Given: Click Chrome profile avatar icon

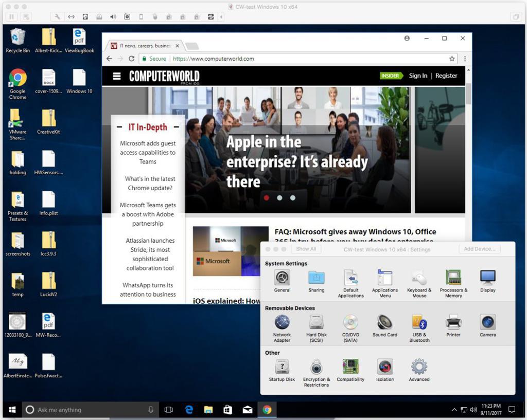Looking at the screenshot, I should [x=407, y=38].
